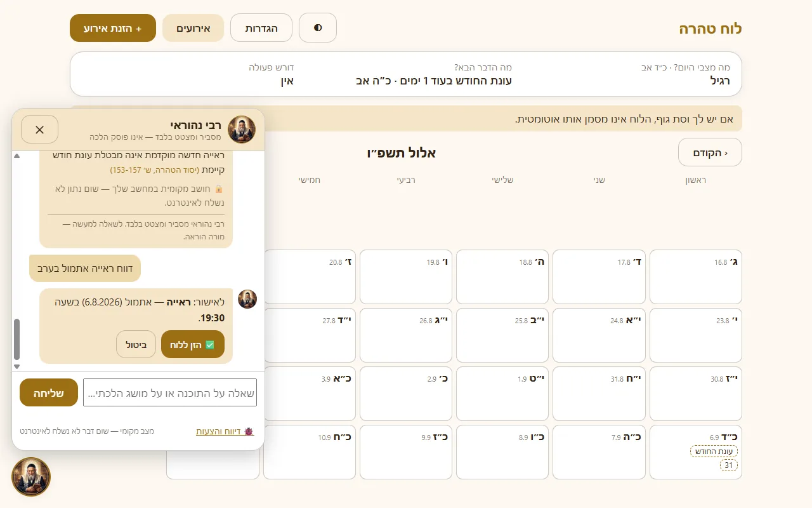Click the rabbi avatar in the chat header
The width and height of the screenshot is (812, 508).
(x=242, y=130)
